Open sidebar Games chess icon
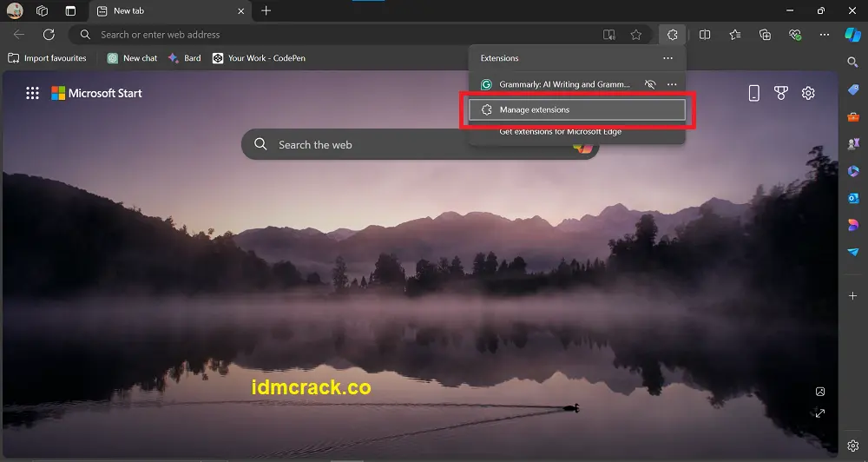This screenshot has width=868, height=462. (x=853, y=143)
